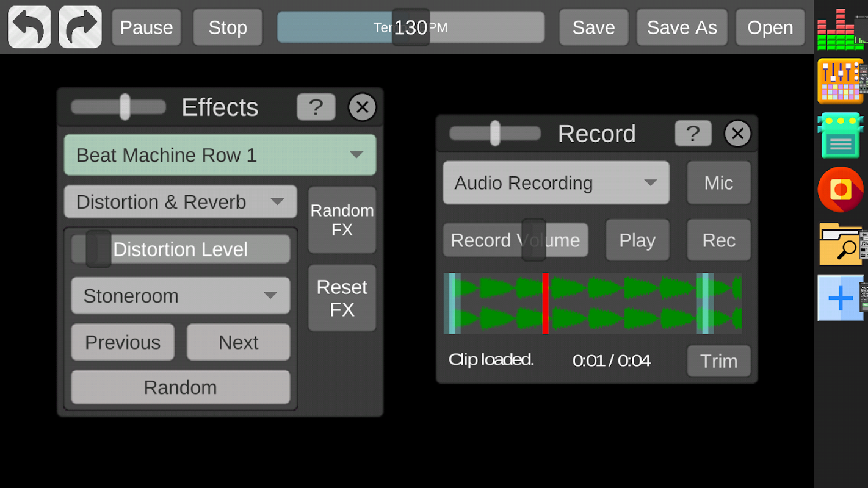The image size is (868, 488).
Task: Open the folder search sidebar icon
Action: tap(841, 243)
